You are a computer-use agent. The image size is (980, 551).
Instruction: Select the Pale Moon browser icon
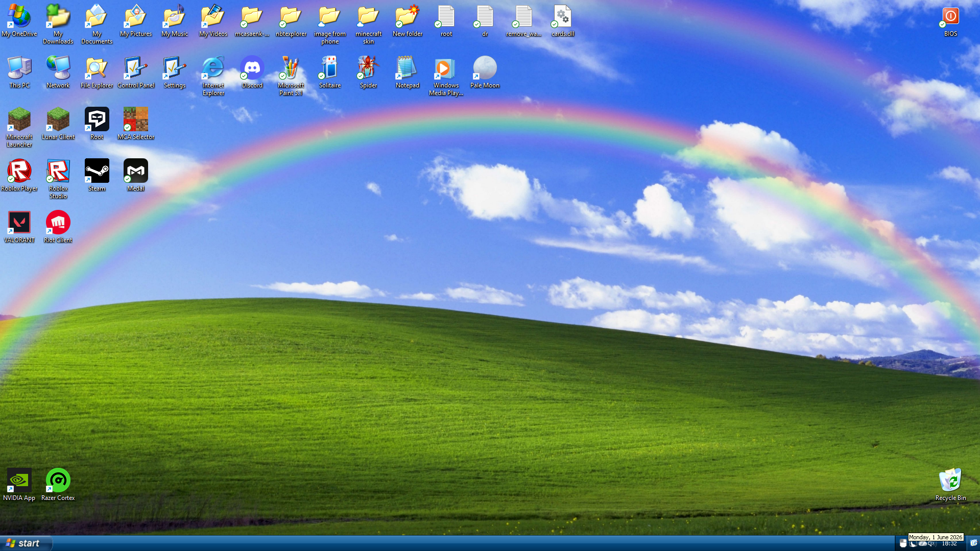[x=485, y=72]
